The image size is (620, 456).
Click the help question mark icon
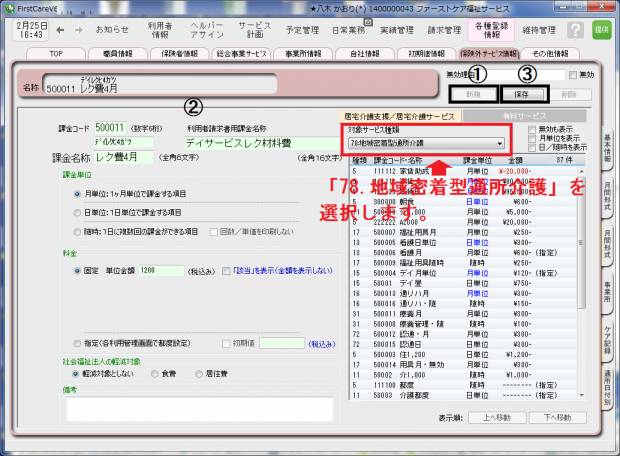[576, 30]
